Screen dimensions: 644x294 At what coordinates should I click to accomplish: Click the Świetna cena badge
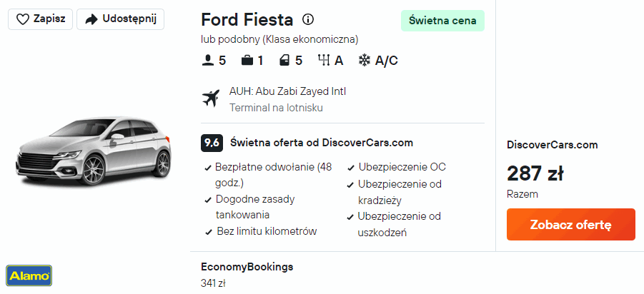442,21
